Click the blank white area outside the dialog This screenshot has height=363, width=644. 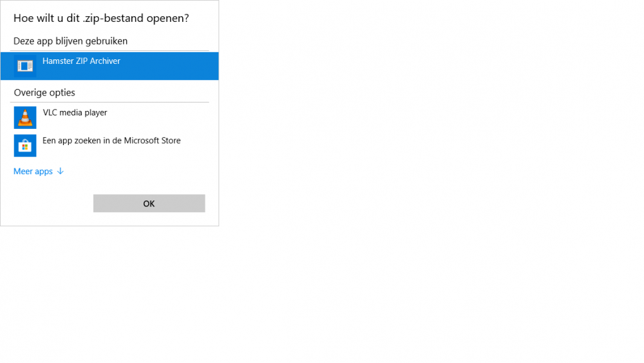coord(419,193)
